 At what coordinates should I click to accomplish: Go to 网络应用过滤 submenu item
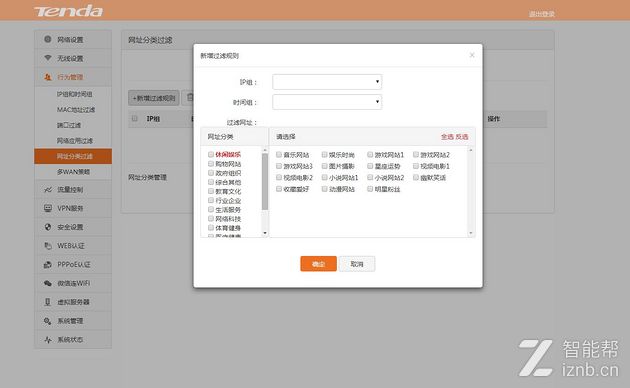(x=74, y=141)
